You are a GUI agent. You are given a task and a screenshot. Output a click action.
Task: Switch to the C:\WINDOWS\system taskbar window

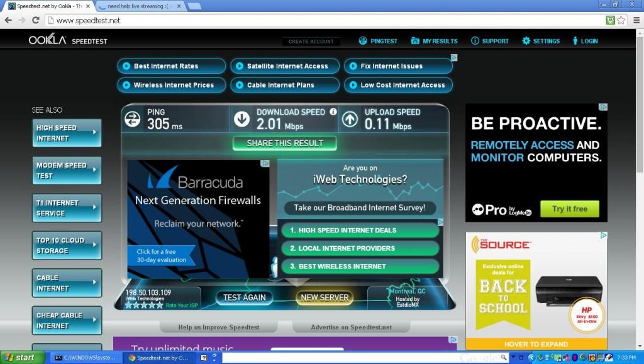(x=87, y=358)
